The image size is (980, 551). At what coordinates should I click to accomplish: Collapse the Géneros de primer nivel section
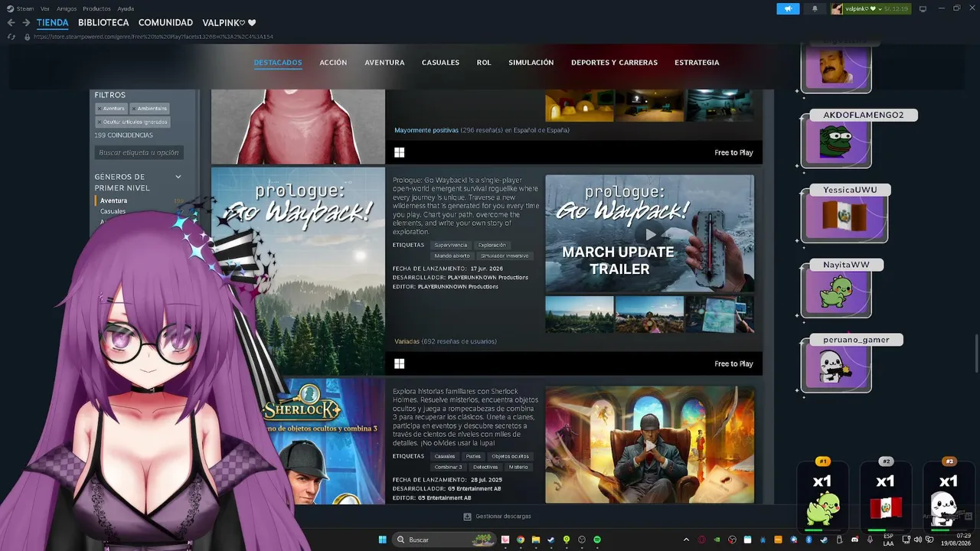[178, 177]
